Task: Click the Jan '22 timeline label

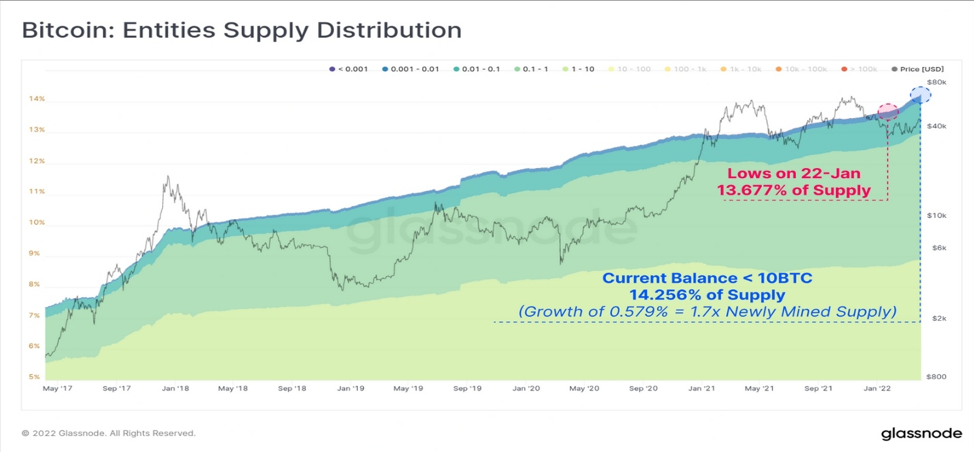Action: click(876, 389)
